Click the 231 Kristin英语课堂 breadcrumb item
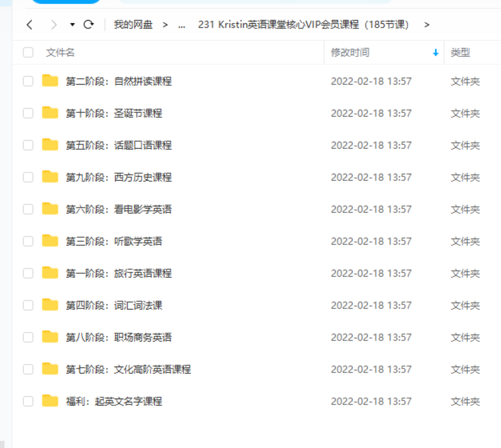 [303, 25]
